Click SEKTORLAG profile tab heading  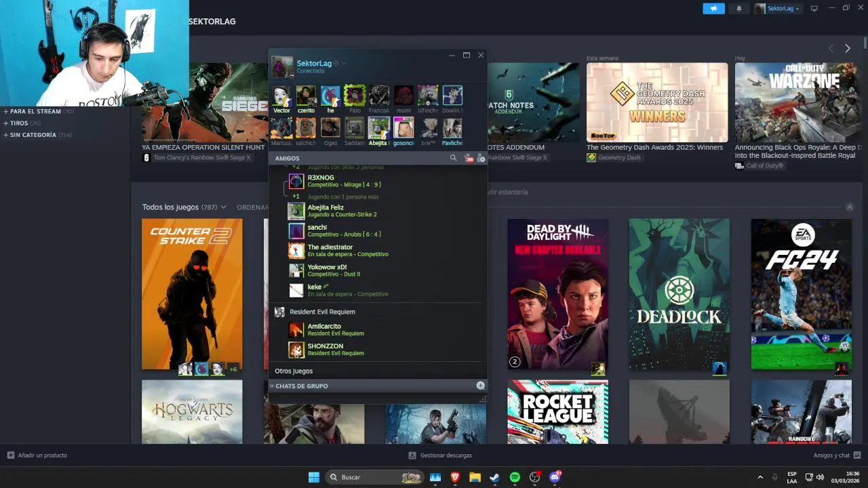pos(212,22)
